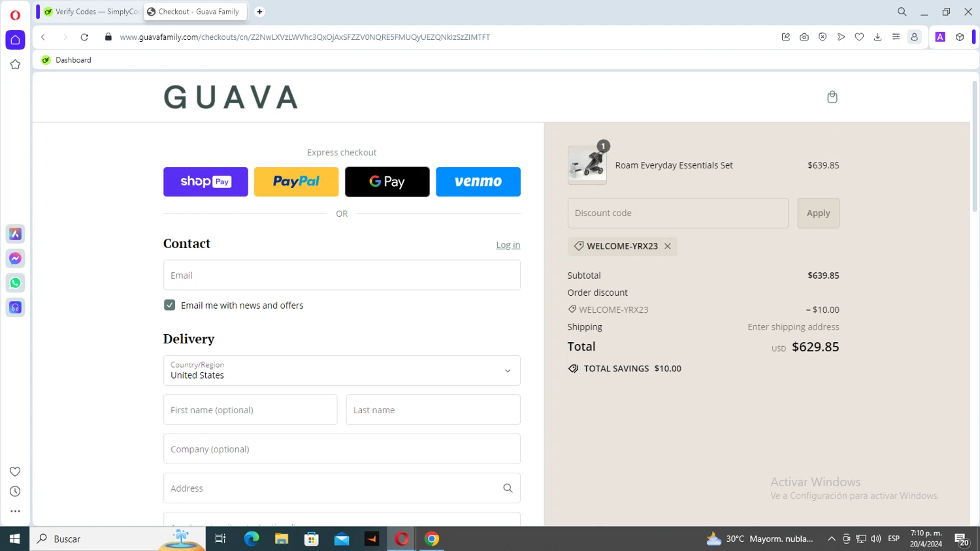Open the Opera menu logo

coord(15,15)
